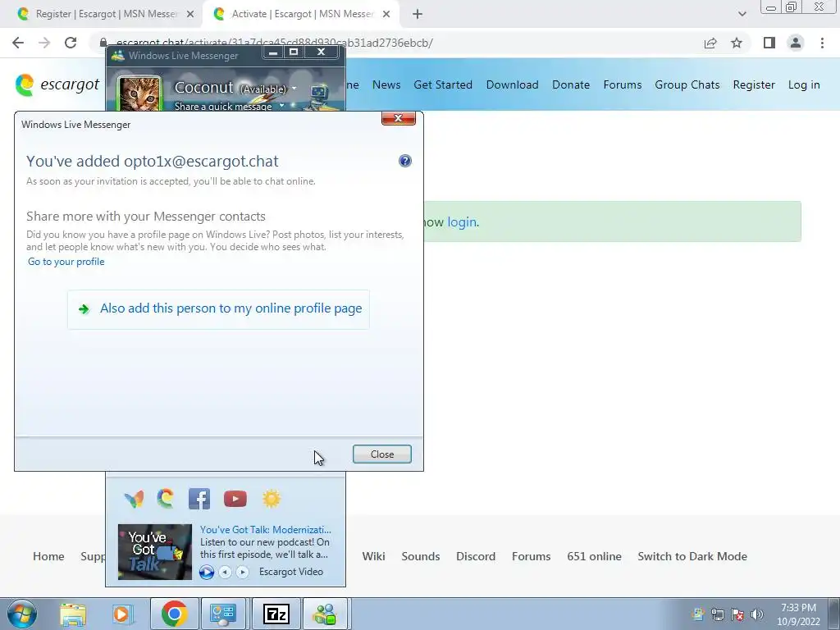The image size is (840, 630).
Task: Open 7-Zip from the taskbar
Action: pyautogui.click(x=276, y=614)
